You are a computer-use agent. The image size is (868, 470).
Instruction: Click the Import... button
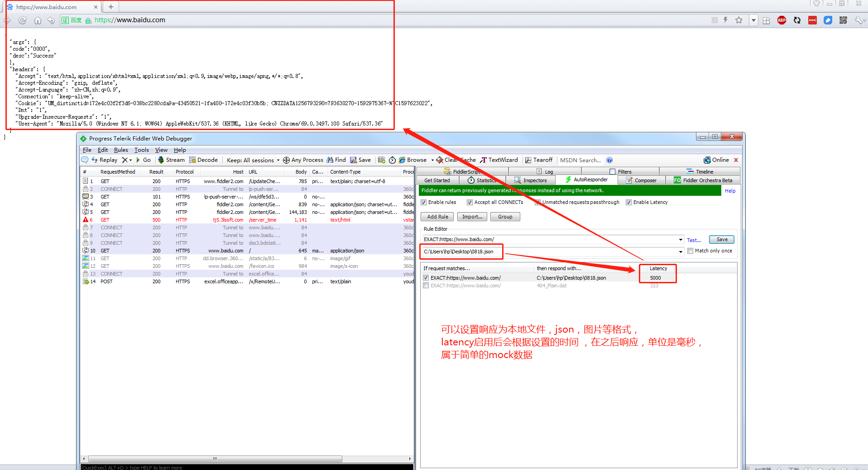click(472, 217)
